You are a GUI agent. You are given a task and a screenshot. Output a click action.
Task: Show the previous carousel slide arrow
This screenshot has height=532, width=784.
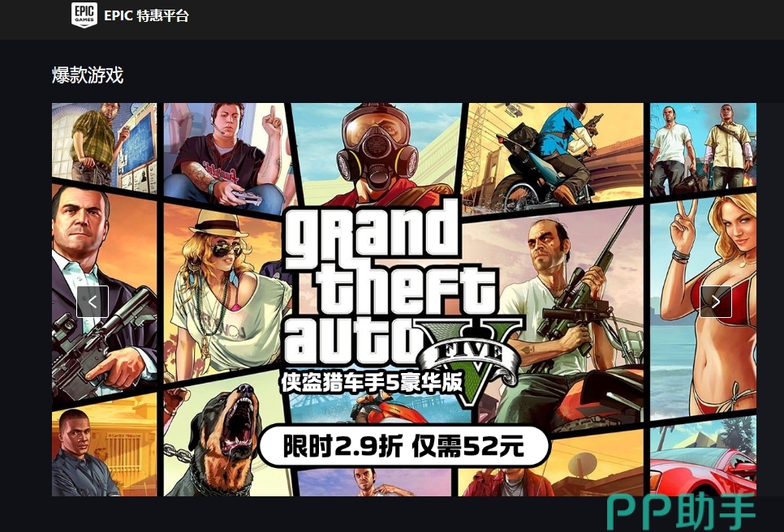pyautogui.click(x=93, y=302)
